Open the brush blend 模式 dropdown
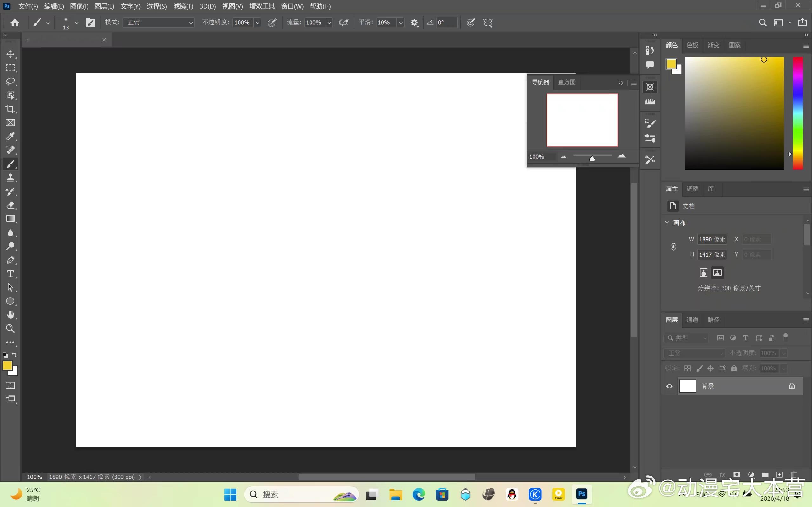812x507 pixels. (159, 22)
